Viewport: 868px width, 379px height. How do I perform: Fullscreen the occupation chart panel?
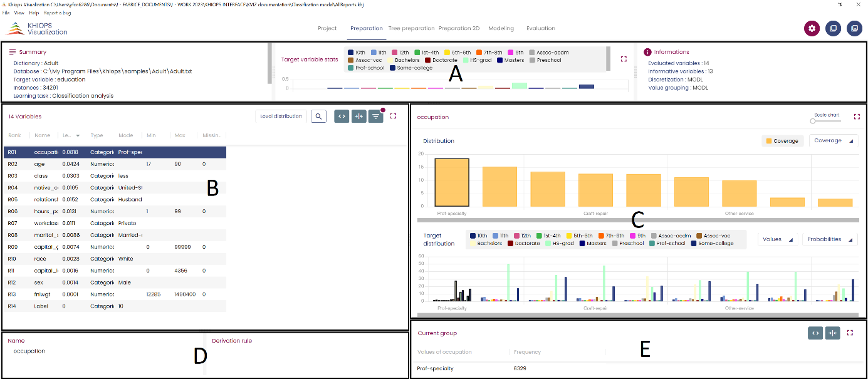coord(857,117)
